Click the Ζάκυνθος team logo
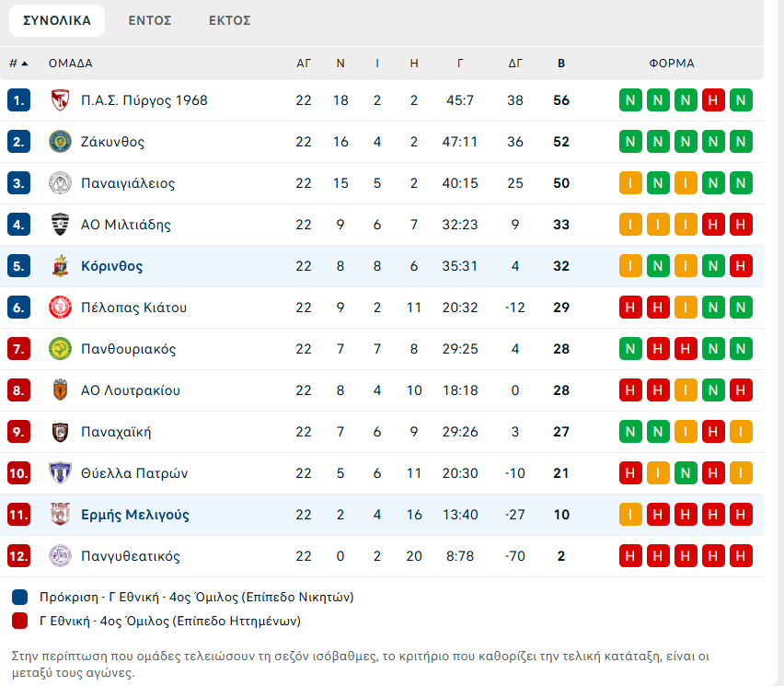This screenshot has width=784, height=686. coord(60,142)
